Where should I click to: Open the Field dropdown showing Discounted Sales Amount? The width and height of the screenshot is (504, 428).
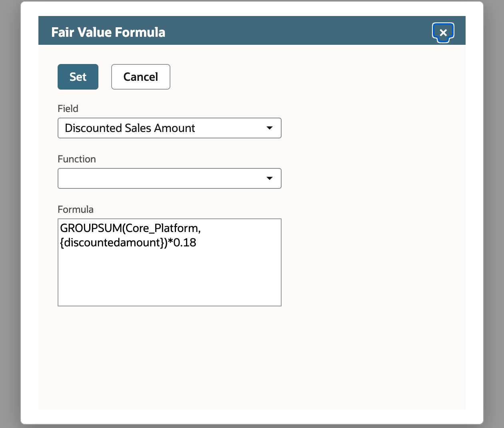tap(170, 128)
